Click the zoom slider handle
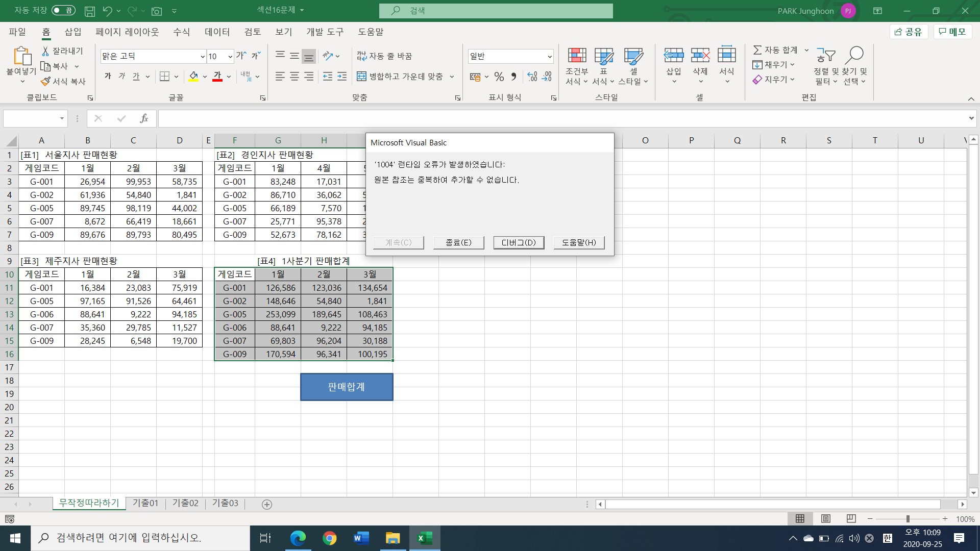 [x=908, y=519]
